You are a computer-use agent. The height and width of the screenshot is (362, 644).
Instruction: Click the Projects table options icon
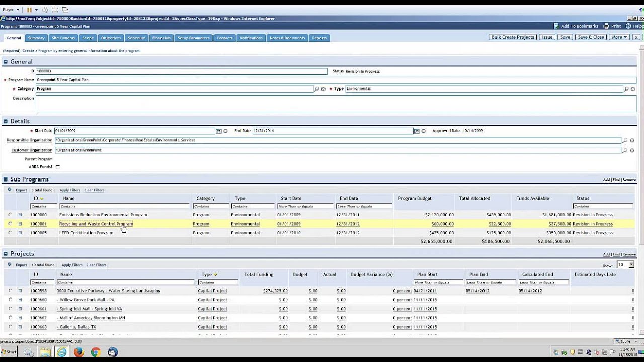click(9, 264)
